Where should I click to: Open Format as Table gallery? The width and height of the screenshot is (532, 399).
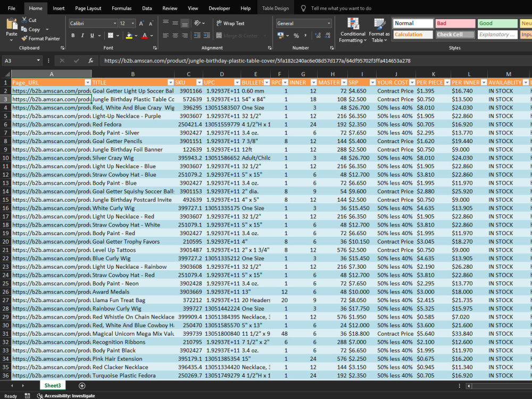[x=379, y=30]
